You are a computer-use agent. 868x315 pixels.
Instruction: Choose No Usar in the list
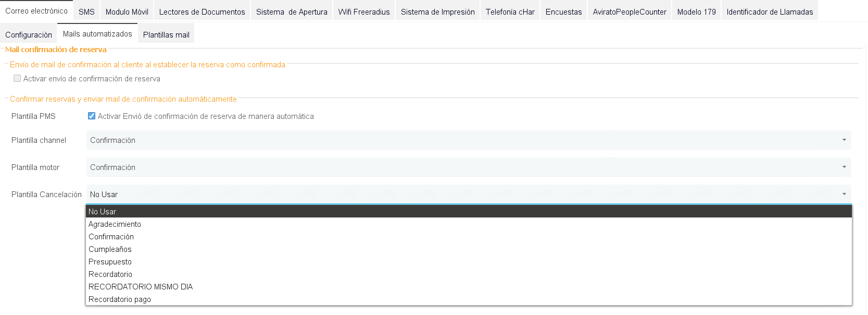click(469, 211)
